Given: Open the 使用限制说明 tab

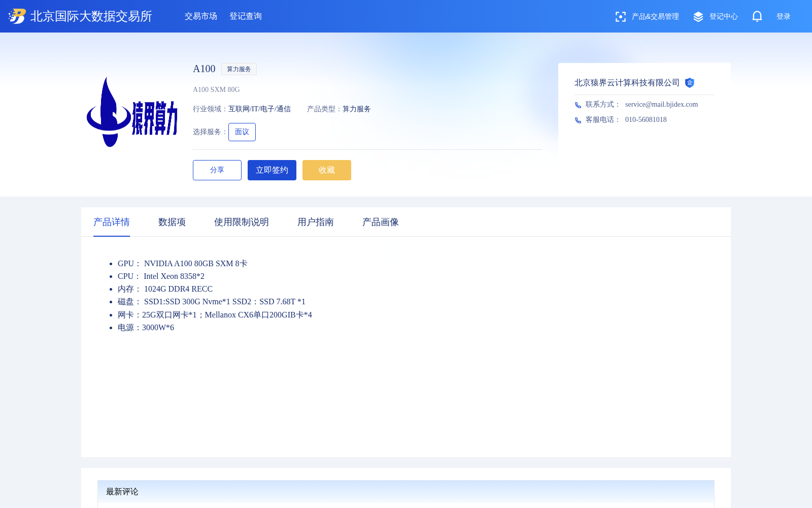Looking at the screenshot, I should [242, 222].
